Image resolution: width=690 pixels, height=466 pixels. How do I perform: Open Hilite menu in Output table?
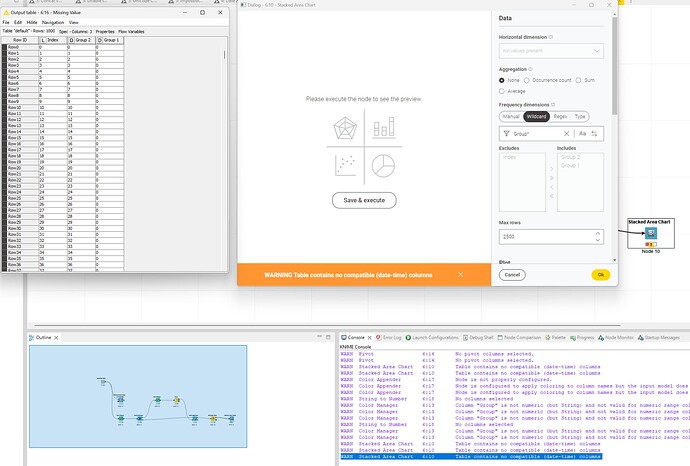[x=32, y=22]
